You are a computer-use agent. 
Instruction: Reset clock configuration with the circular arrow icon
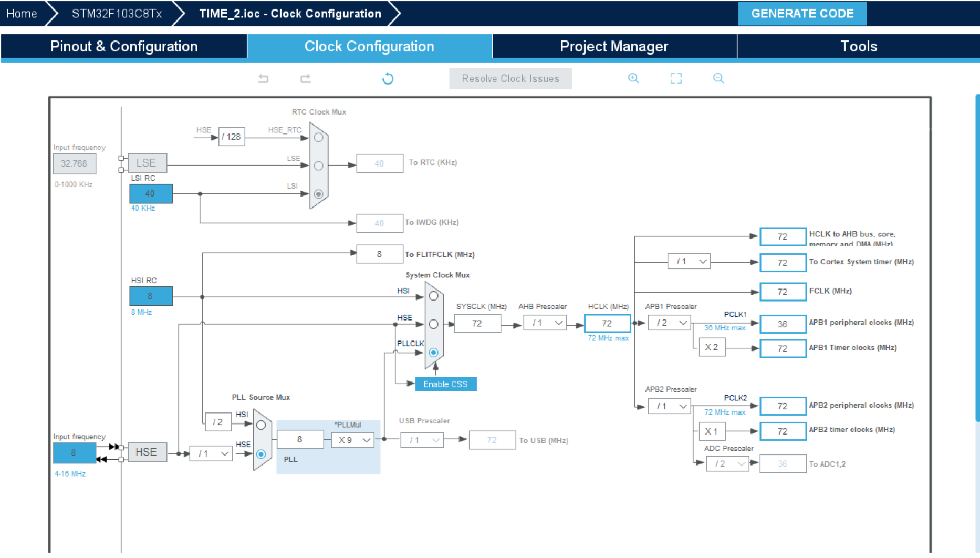click(388, 79)
